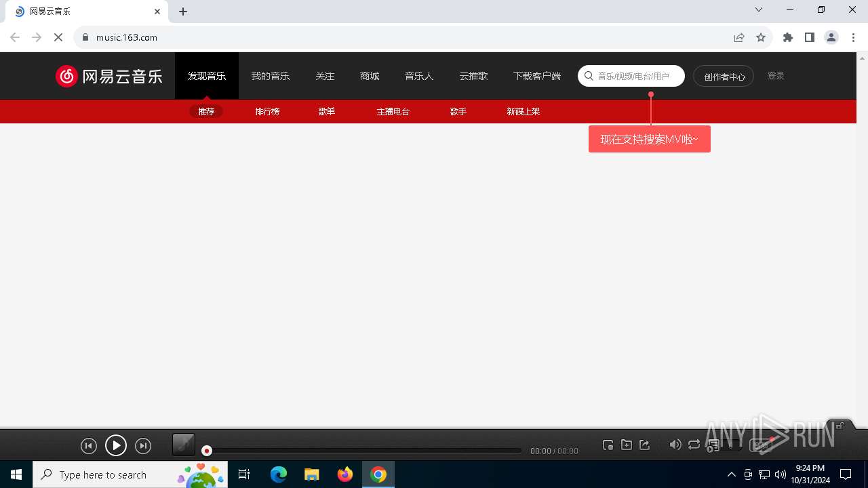
Task: Open the Windows Start menu
Action: click(x=16, y=474)
